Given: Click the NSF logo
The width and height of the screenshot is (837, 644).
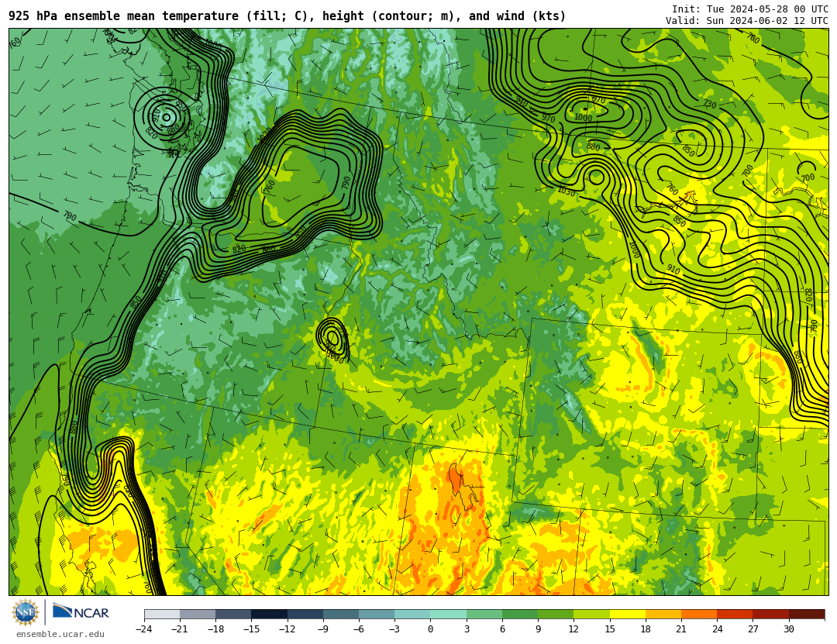Looking at the screenshot, I should 26,612.
